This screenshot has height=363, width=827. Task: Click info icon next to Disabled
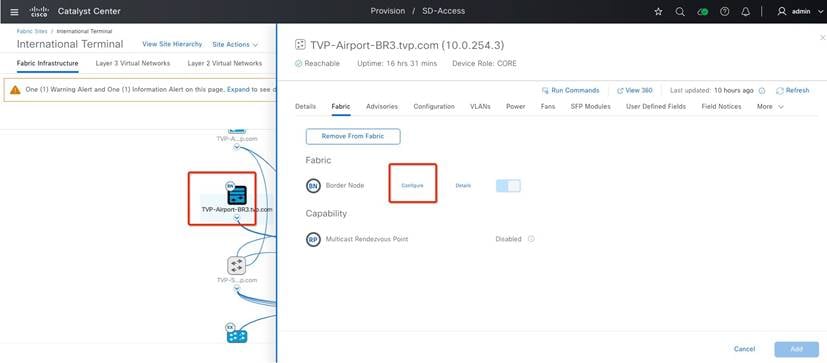click(531, 239)
